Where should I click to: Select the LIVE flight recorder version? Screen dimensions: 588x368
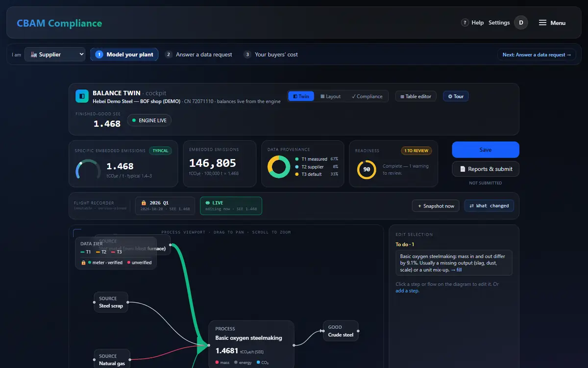231,206
